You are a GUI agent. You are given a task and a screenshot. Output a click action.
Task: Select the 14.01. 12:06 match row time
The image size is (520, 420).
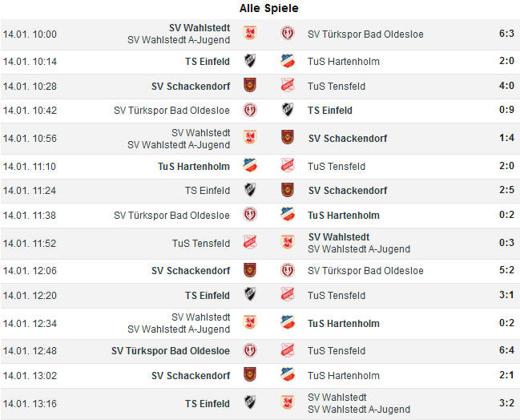click(x=30, y=271)
